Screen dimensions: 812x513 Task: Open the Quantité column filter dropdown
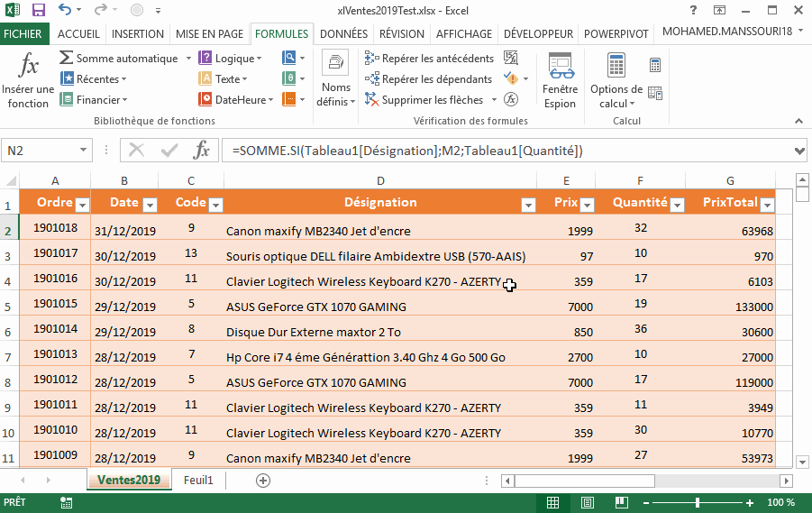point(677,206)
